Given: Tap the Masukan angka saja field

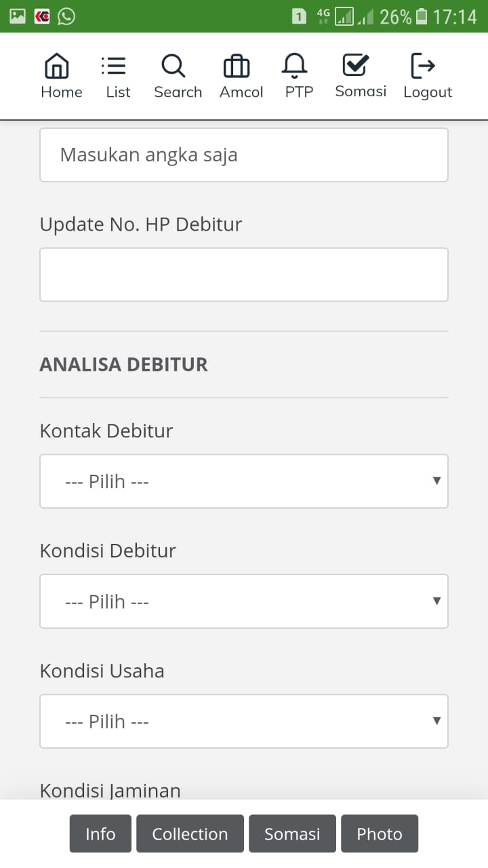Looking at the screenshot, I should point(244,155).
